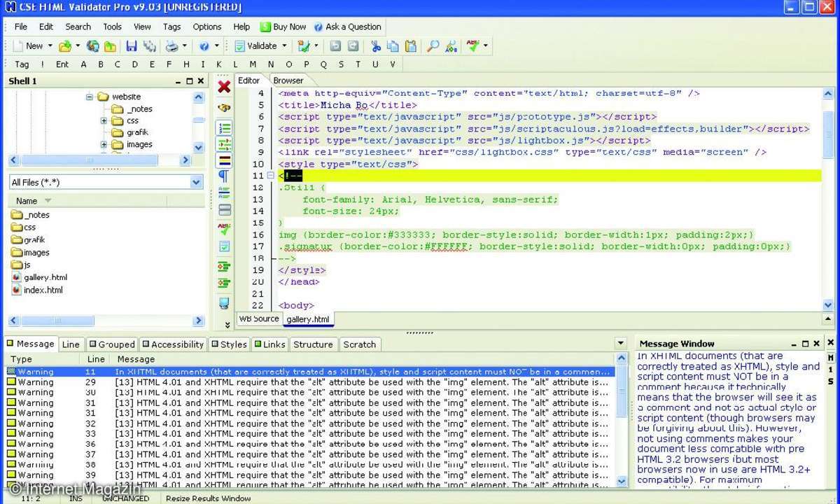Select index.html in the file list
The height and width of the screenshot is (504, 840).
click(37, 290)
